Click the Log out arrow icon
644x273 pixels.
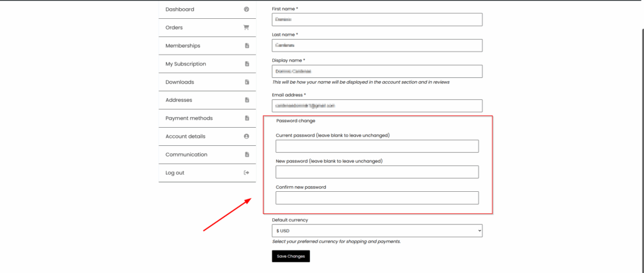(x=247, y=173)
